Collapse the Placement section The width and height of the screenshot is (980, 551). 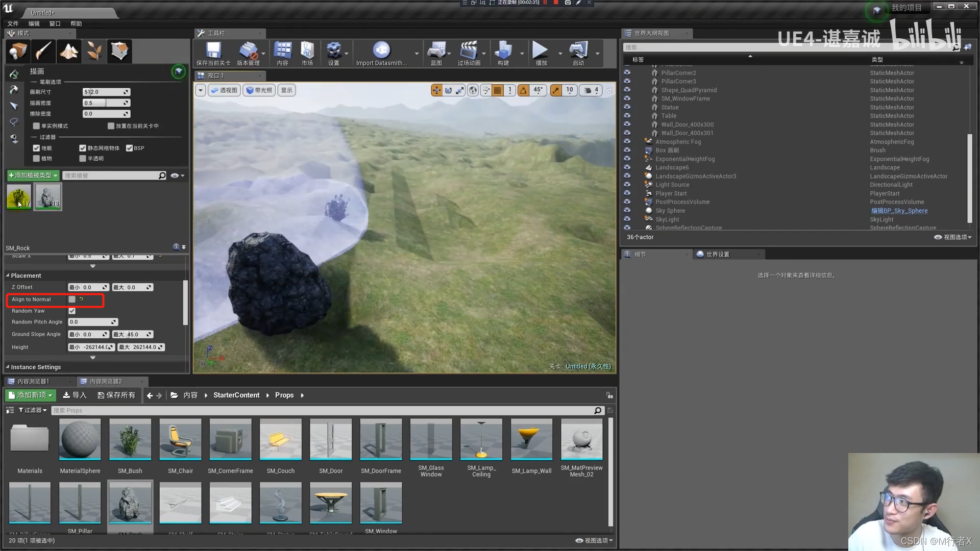point(8,275)
